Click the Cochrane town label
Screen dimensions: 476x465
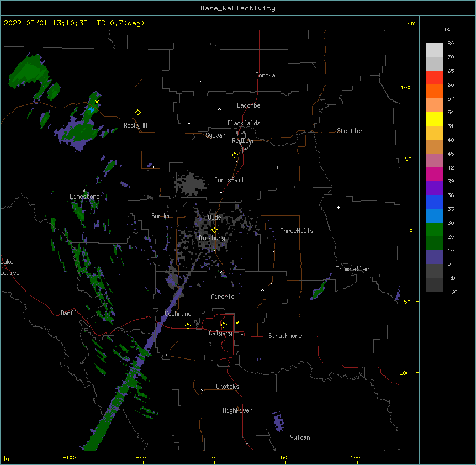(x=178, y=314)
